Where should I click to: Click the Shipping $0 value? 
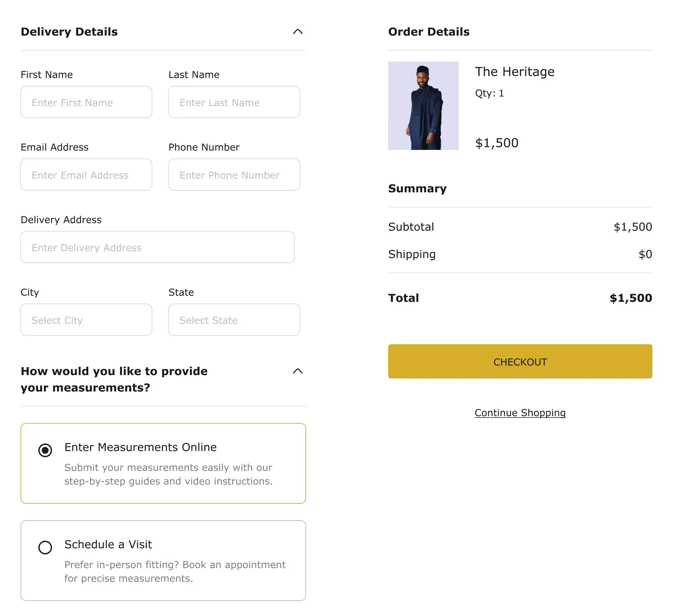(645, 254)
